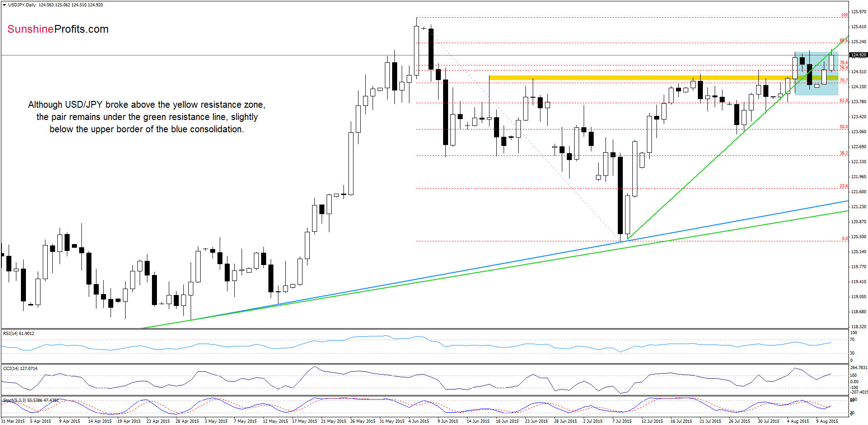Click the Fibonacci 0.0 level label

click(845, 239)
